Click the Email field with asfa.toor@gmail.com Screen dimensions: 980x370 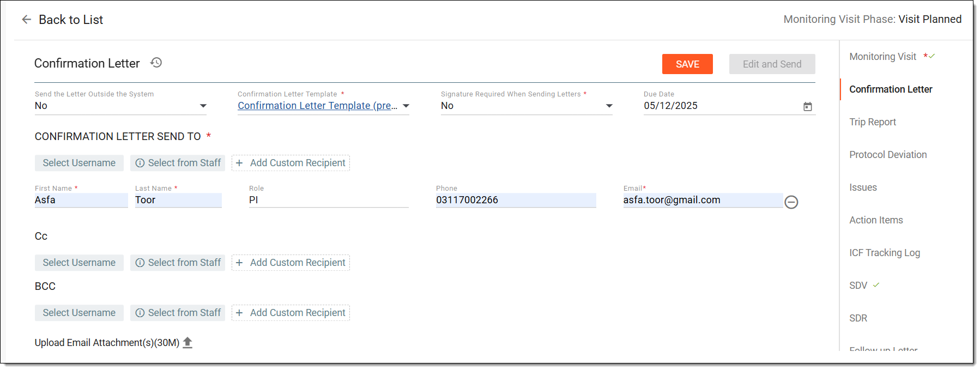[x=703, y=200]
